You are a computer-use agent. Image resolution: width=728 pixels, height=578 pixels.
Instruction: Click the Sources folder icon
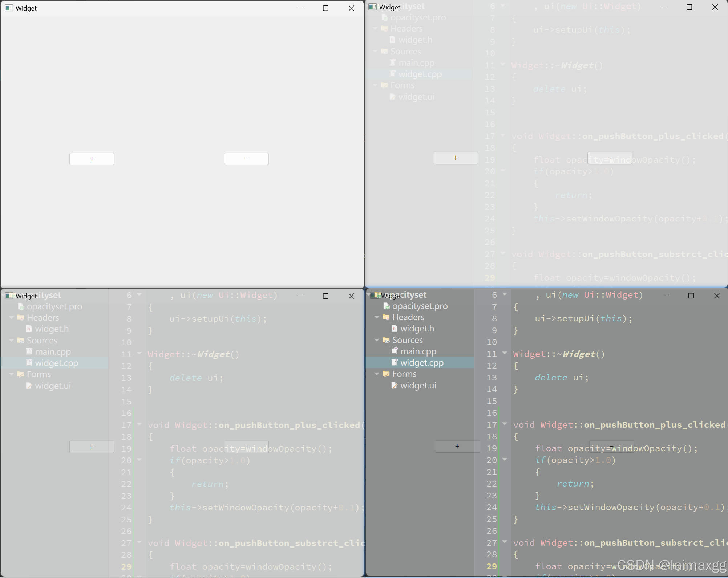pyautogui.click(x=387, y=340)
